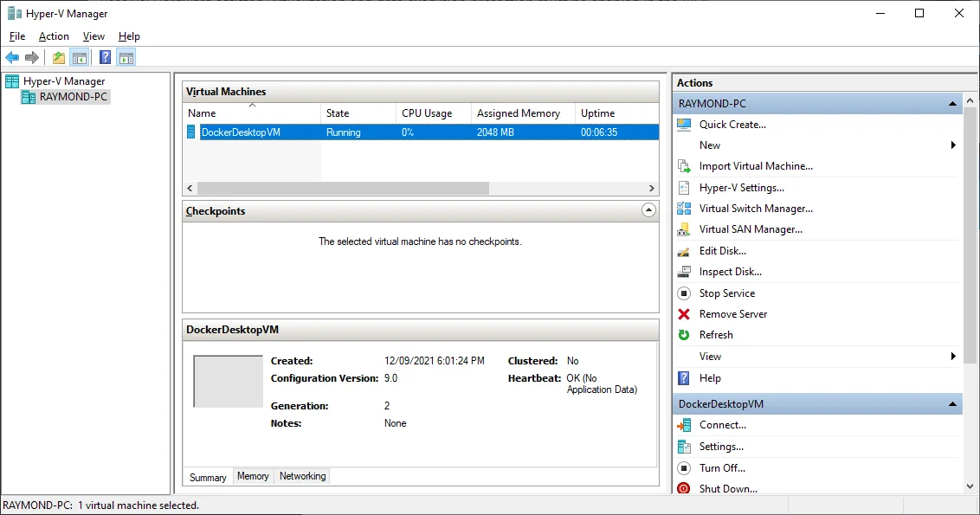This screenshot has width=980, height=515.
Task: Expand the New submenu arrow
Action: (953, 145)
